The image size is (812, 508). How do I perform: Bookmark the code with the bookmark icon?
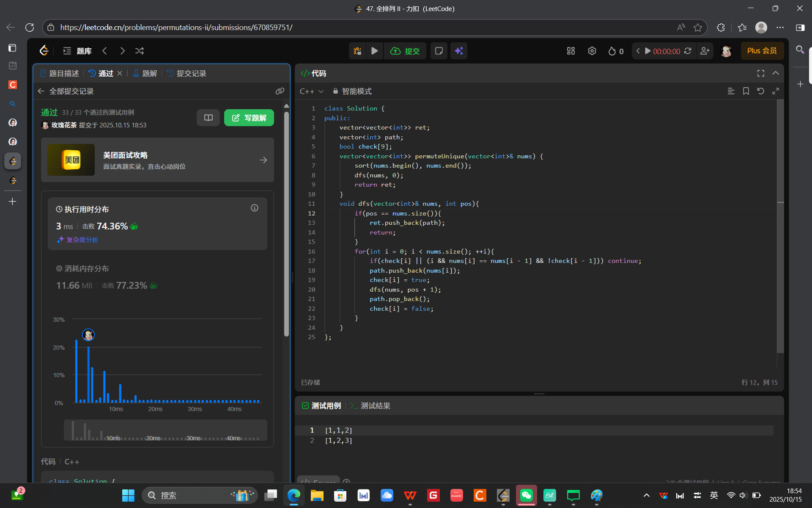pyautogui.click(x=746, y=91)
